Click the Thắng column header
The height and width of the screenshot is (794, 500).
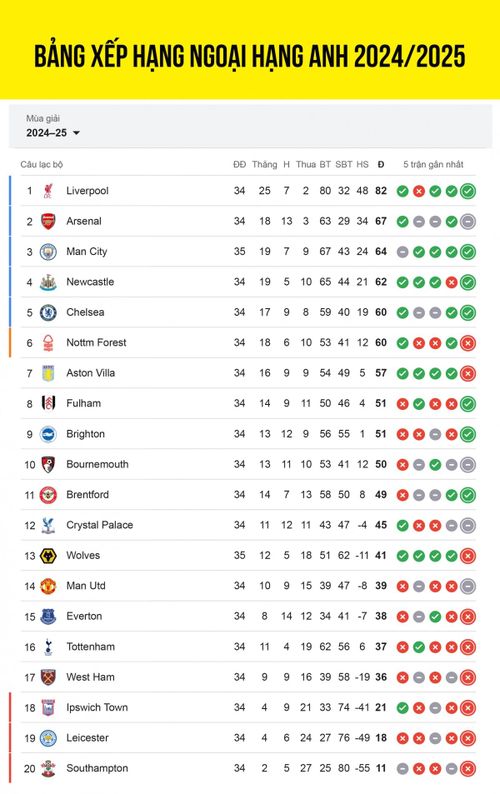264,165
